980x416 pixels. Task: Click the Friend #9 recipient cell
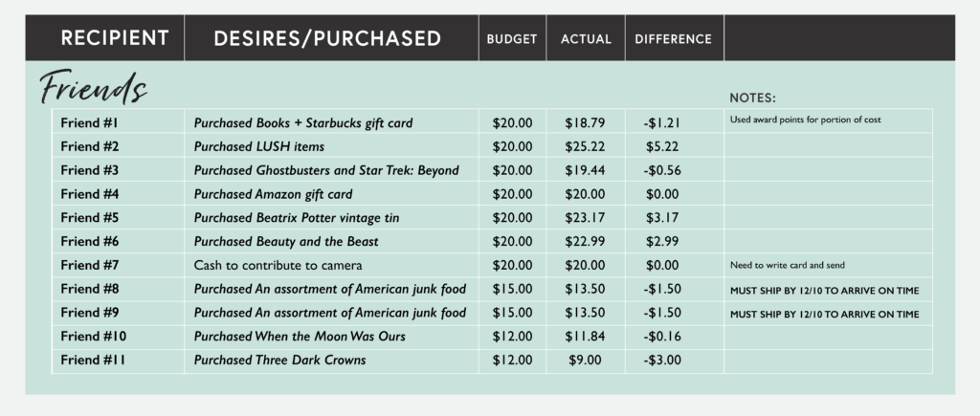(118, 313)
